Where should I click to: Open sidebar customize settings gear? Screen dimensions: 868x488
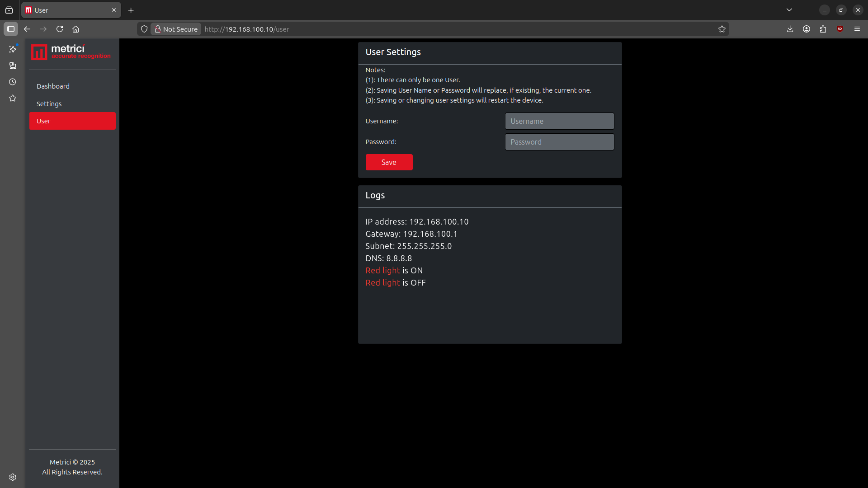click(x=13, y=477)
